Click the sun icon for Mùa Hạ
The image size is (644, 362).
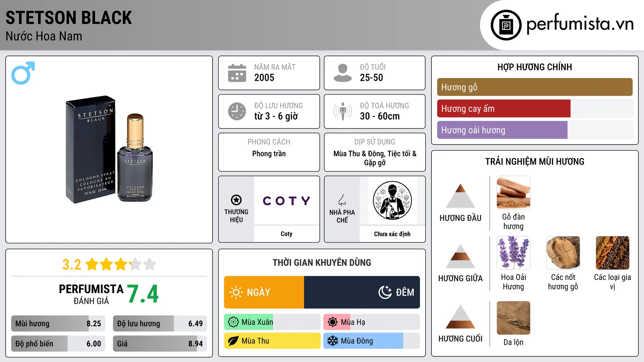click(x=332, y=322)
